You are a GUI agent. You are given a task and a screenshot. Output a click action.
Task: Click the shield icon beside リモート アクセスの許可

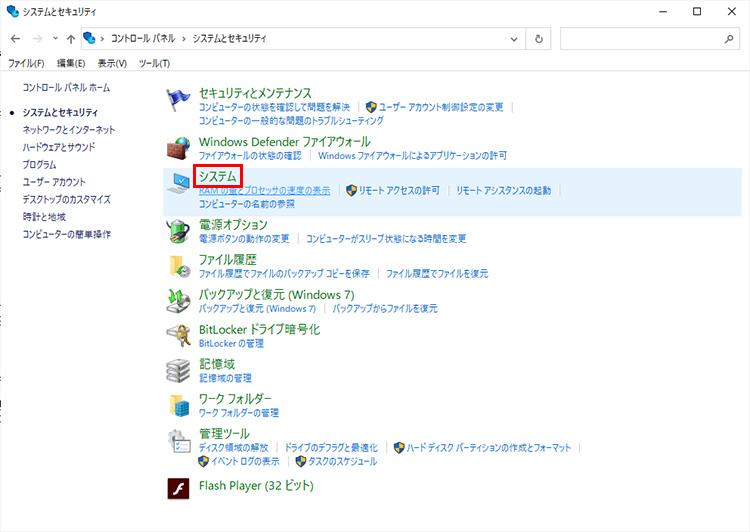pos(351,190)
